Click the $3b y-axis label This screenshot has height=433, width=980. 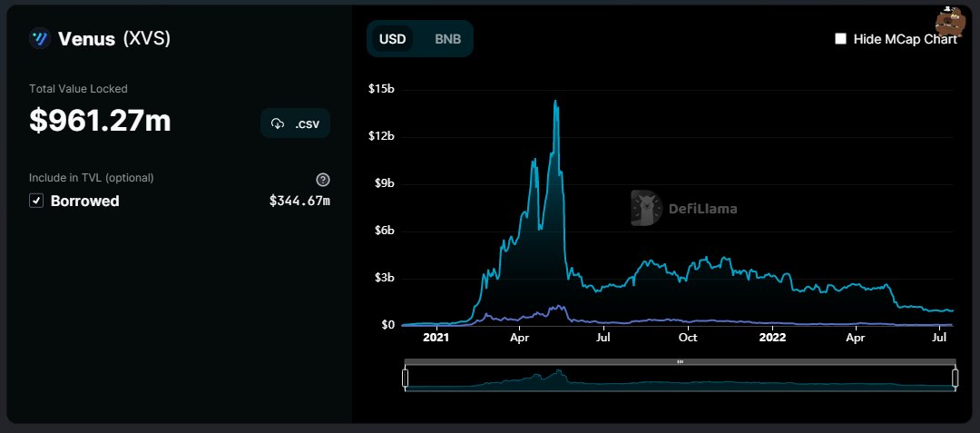[384, 278]
